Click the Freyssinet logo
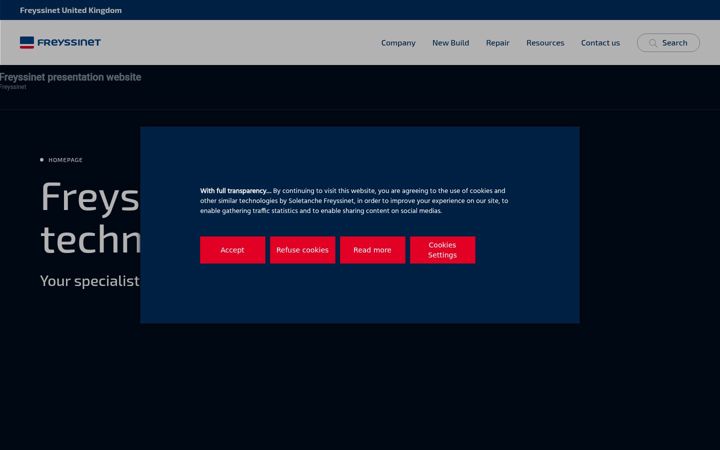Image resolution: width=720 pixels, height=450 pixels. 60,42
